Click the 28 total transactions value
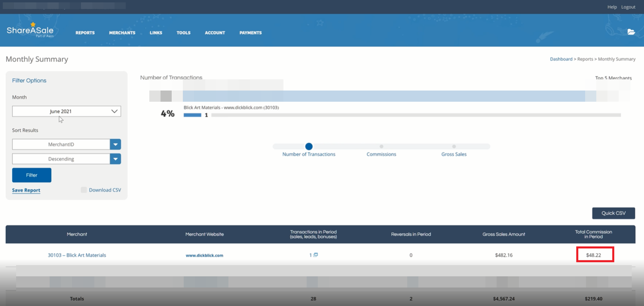 [313, 298]
